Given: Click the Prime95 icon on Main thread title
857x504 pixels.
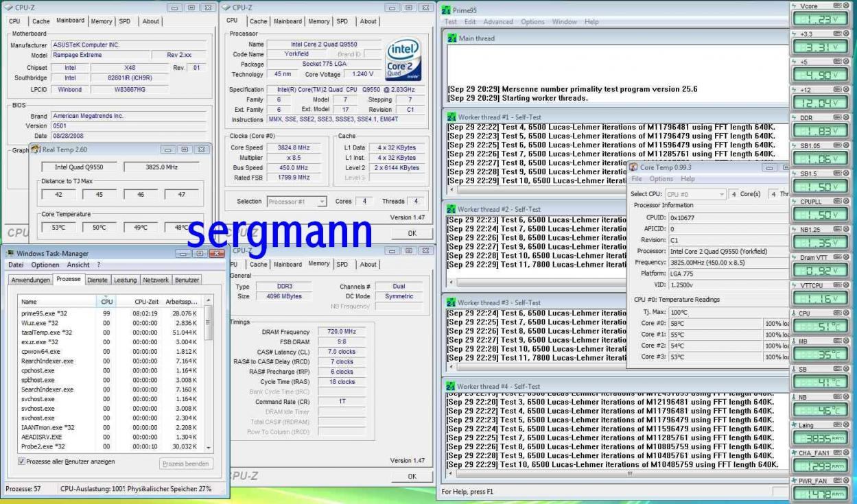Looking at the screenshot, I should 451,38.
